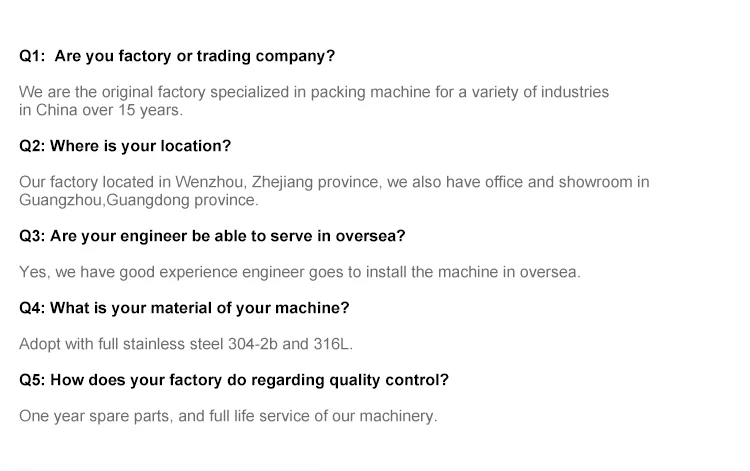Select the Q5 quality control question
This screenshot has width=750, height=471.
click(x=234, y=380)
